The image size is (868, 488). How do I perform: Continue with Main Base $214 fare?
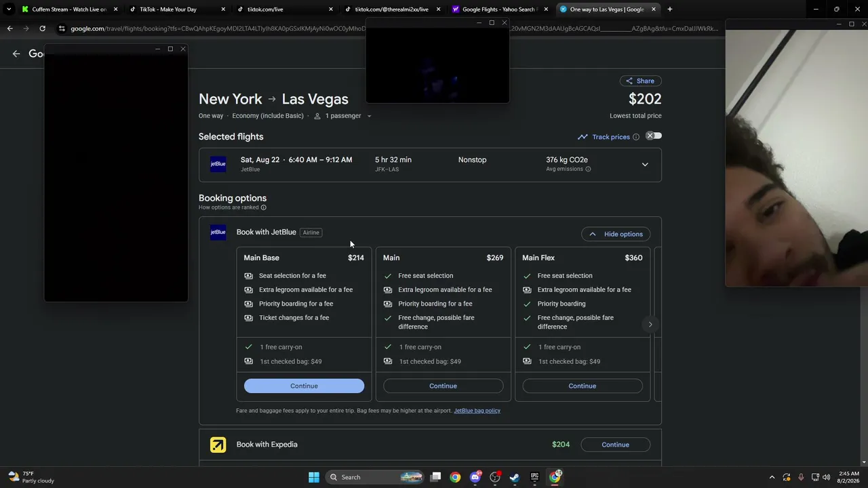click(304, 386)
